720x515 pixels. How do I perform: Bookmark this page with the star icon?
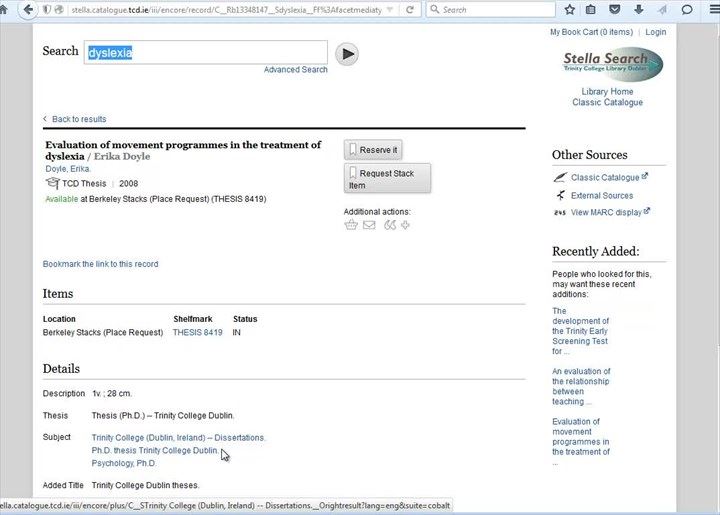tap(569, 10)
